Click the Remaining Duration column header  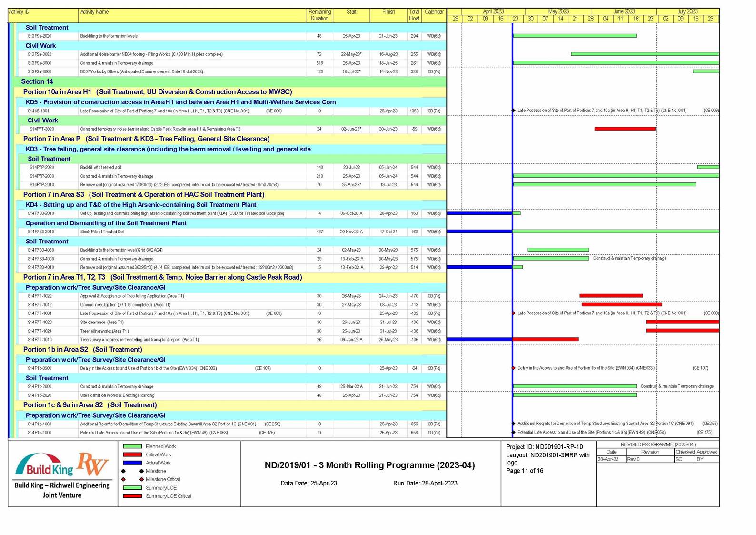pos(319,15)
